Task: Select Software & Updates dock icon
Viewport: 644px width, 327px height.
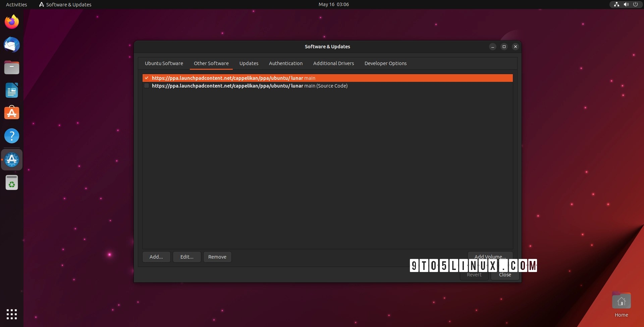Action: 12,160
